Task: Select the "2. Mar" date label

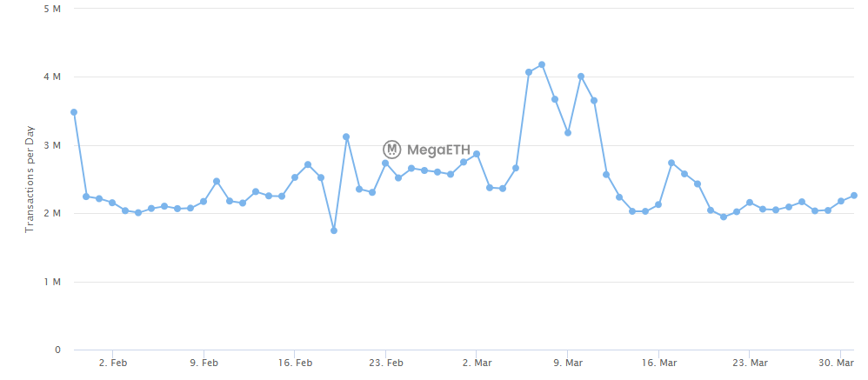Action: click(x=477, y=363)
